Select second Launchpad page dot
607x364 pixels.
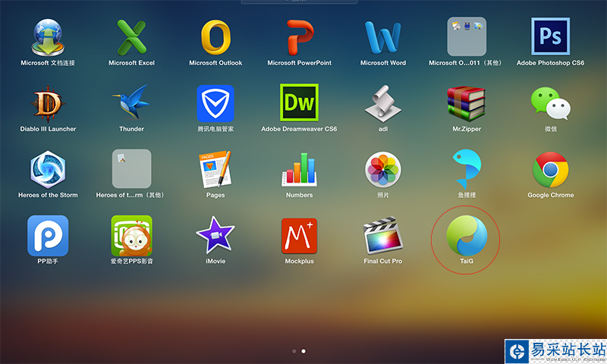[x=303, y=351]
